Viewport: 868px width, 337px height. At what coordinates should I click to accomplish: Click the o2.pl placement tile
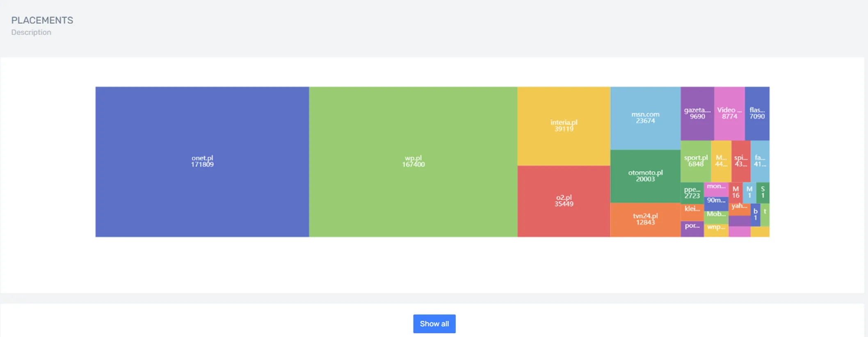pyautogui.click(x=564, y=201)
